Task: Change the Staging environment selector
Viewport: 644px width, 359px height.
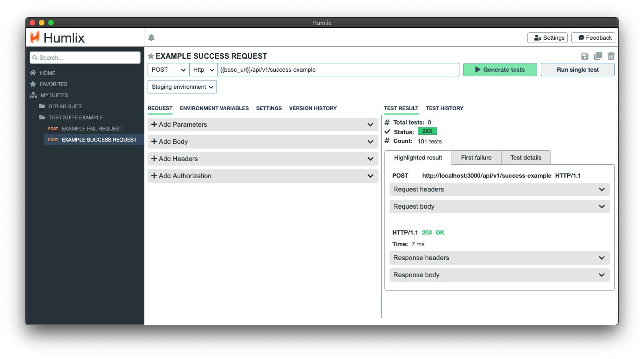Action: 182,87
